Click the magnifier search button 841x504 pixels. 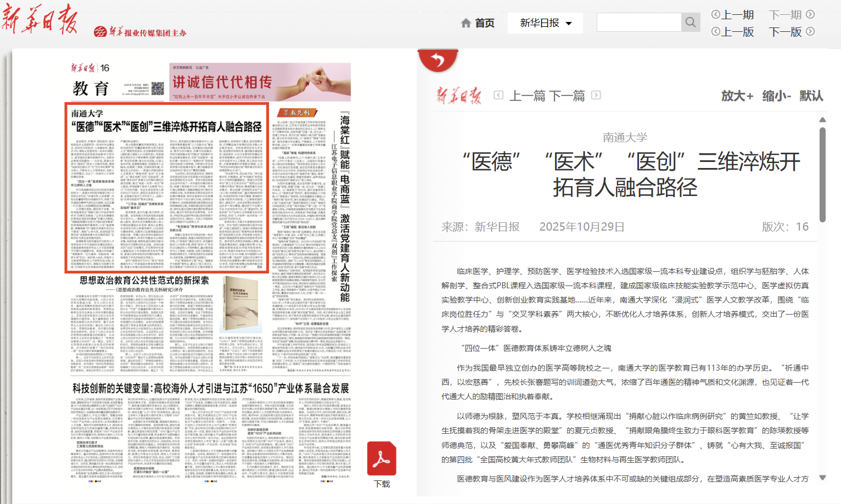pyautogui.click(x=691, y=23)
